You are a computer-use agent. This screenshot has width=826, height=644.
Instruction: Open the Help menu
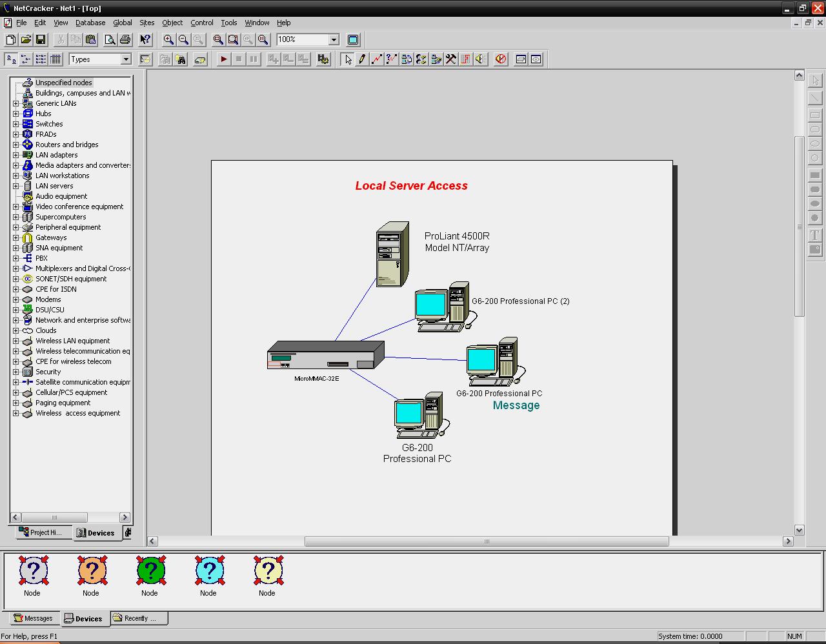(284, 23)
